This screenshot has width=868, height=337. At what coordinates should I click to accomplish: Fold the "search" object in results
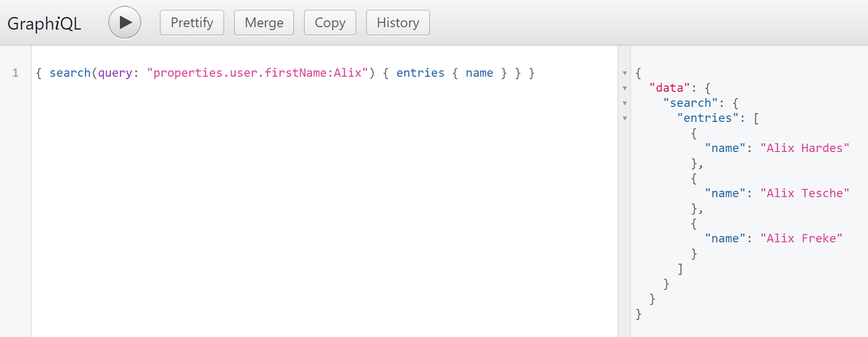(625, 103)
